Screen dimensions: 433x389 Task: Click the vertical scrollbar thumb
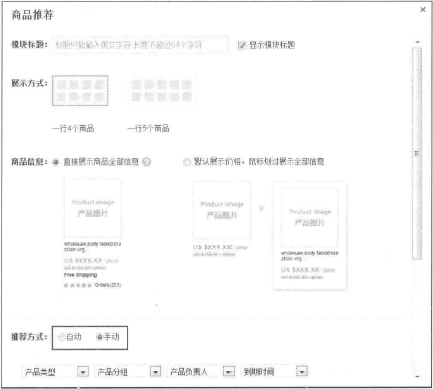417,154
